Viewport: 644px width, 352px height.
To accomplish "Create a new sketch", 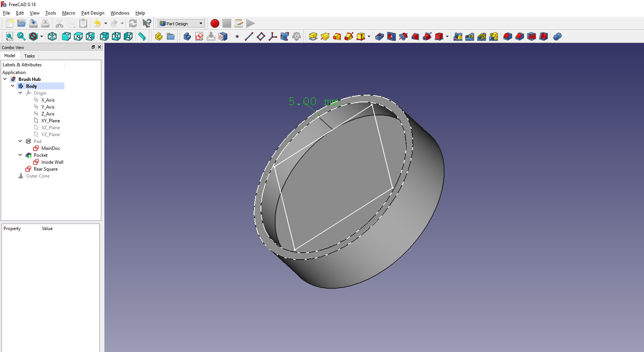I will pyautogui.click(x=199, y=36).
